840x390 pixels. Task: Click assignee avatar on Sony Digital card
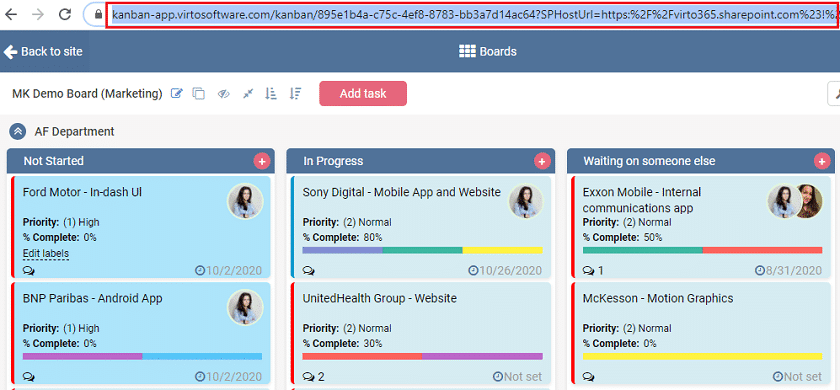click(526, 201)
